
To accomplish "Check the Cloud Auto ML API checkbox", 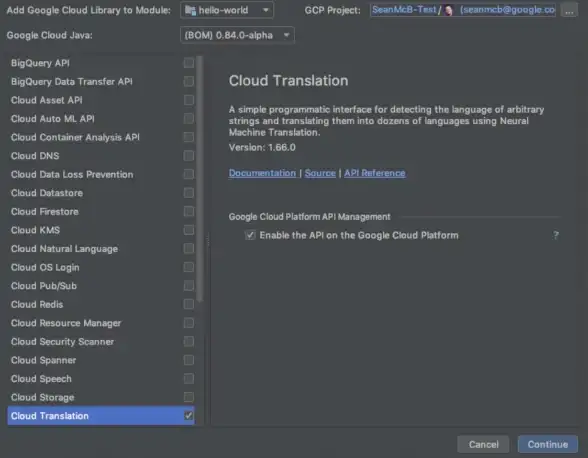I will coord(189,119).
